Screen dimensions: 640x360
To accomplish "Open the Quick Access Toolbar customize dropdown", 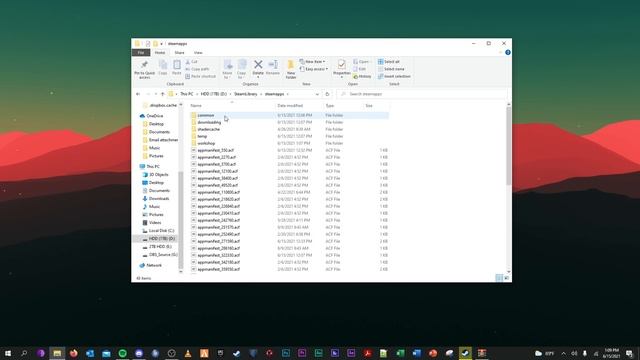I will point(162,44).
